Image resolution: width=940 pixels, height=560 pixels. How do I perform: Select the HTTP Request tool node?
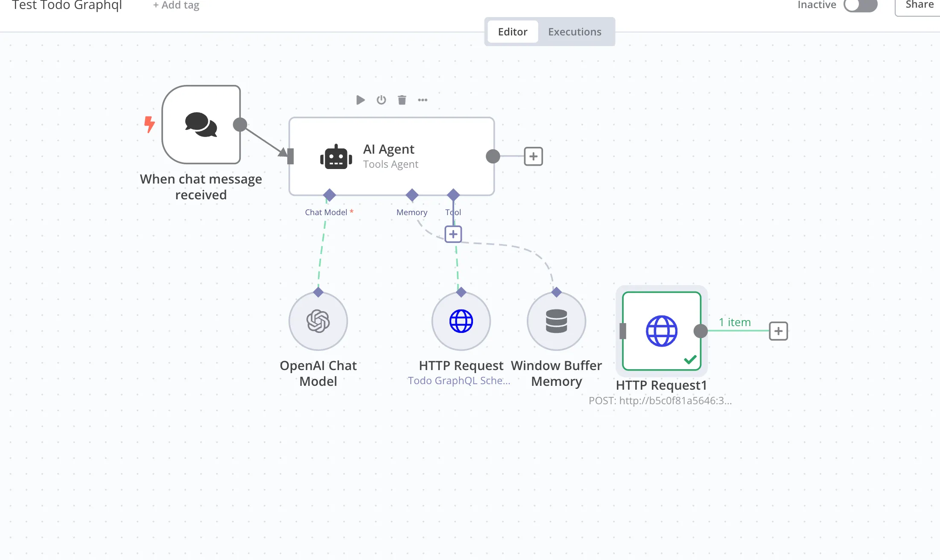coord(461,321)
